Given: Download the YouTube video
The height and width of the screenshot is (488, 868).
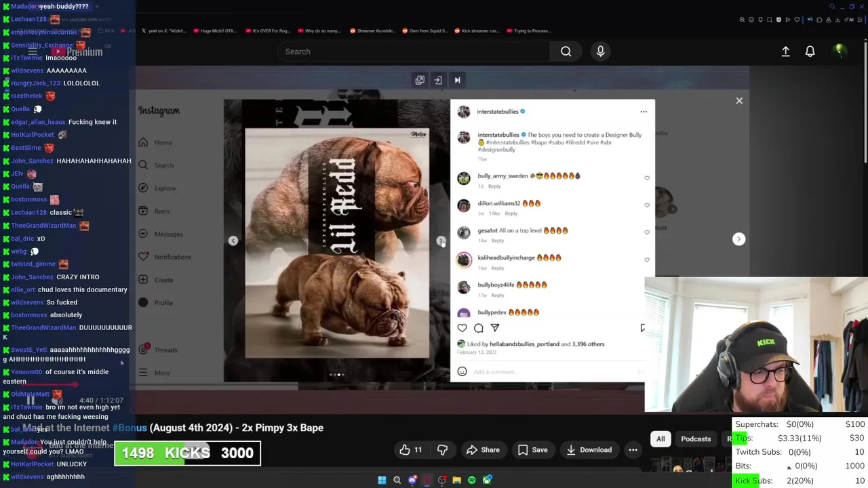Looking at the screenshot, I should click(x=590, y=450).
